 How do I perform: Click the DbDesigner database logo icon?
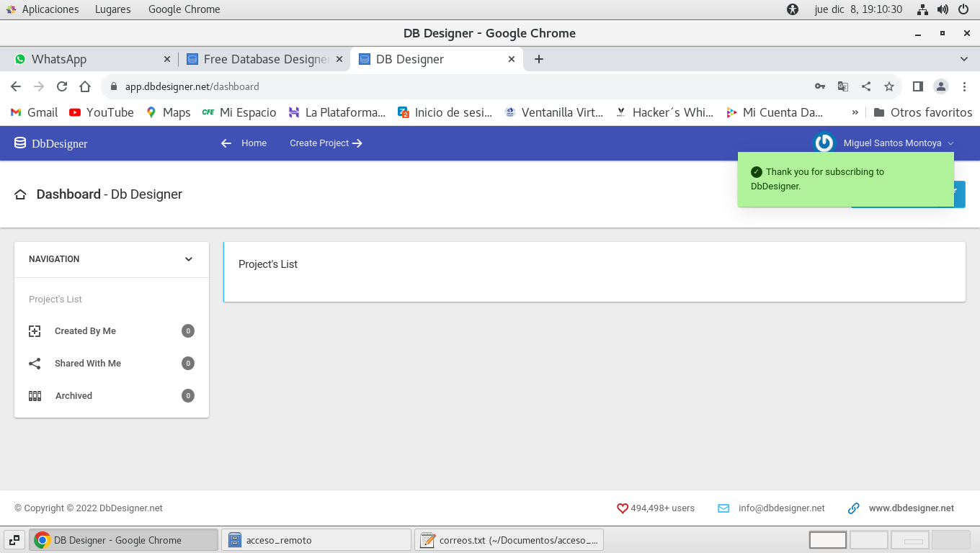pyautogui.click(x=20, y=143)
